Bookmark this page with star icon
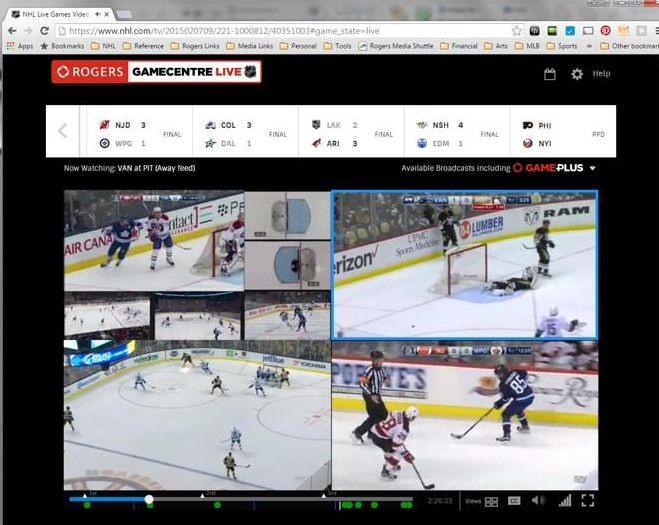 click(517, 31)
